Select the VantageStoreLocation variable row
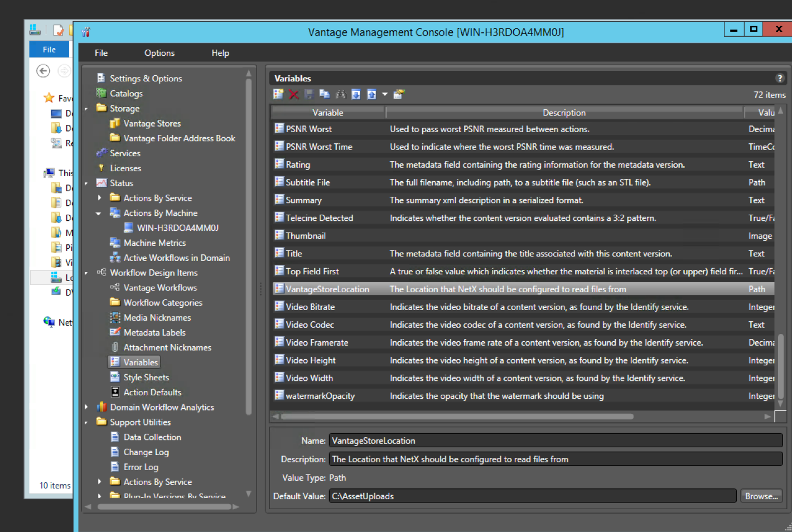The height and width of the screenshot is (532, 792). pyautogui.click(x=523, y=289)
